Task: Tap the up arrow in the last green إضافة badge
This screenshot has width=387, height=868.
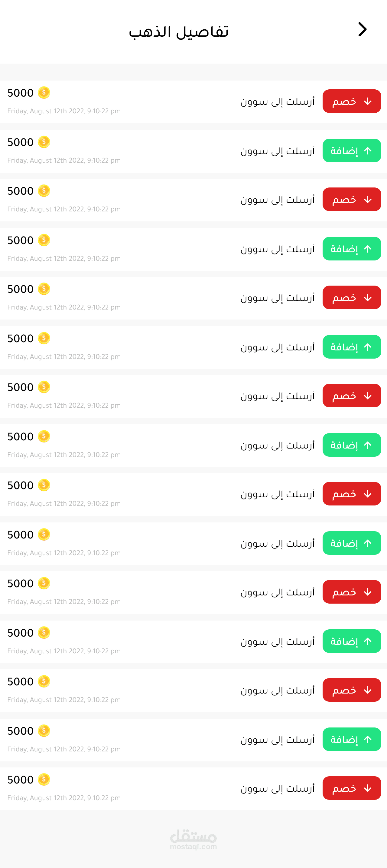Action: (367, 739)
